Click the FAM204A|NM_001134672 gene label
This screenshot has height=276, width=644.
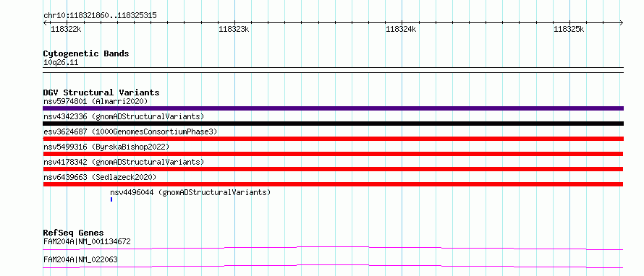[87, 241]
